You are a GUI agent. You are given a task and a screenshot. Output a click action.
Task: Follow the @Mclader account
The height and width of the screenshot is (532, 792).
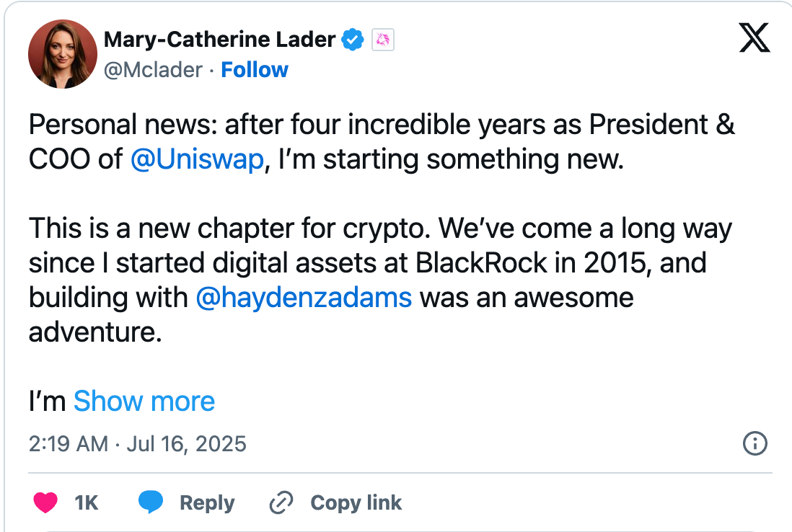254,70
